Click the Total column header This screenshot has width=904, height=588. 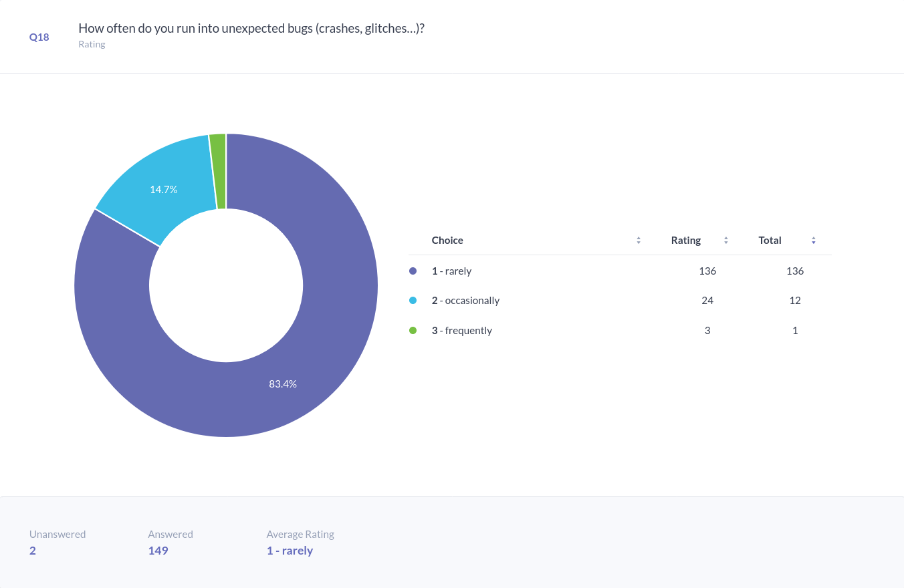(x=770, y=241)
